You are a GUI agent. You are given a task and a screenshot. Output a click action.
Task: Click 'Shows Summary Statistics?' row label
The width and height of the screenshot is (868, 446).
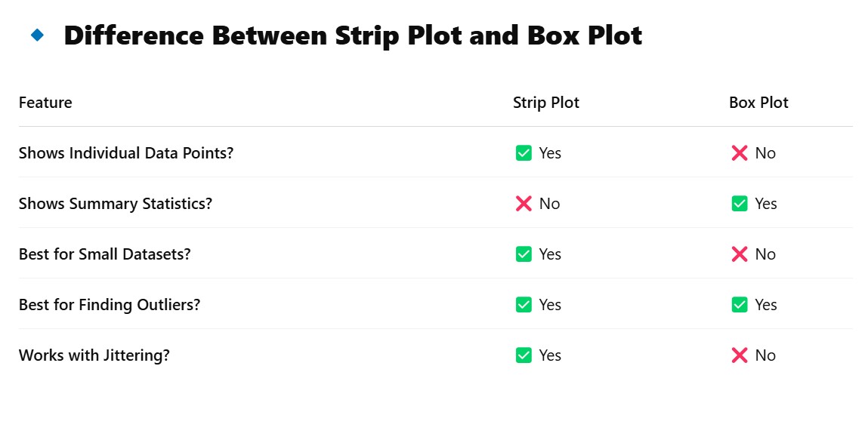[x=115, y=204]
